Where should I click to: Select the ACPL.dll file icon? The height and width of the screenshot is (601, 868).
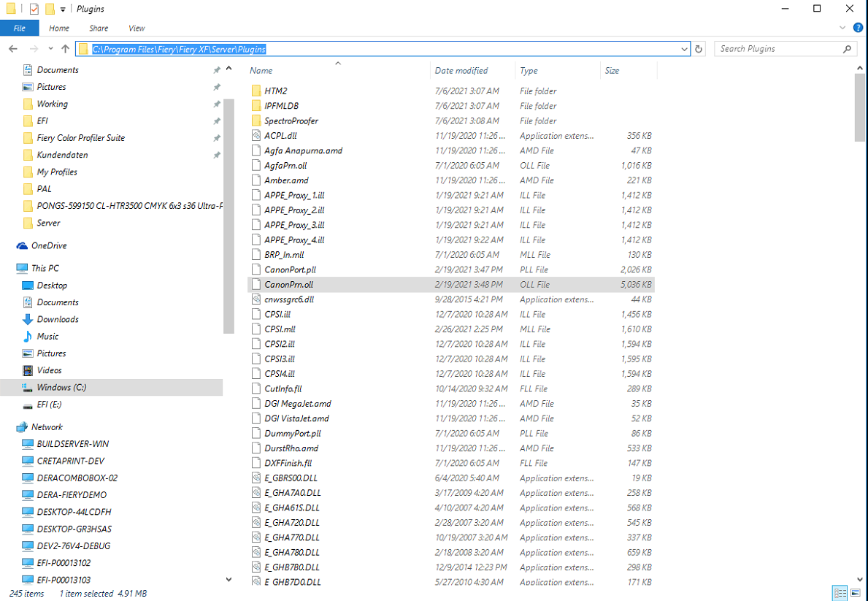pos(256,136)
